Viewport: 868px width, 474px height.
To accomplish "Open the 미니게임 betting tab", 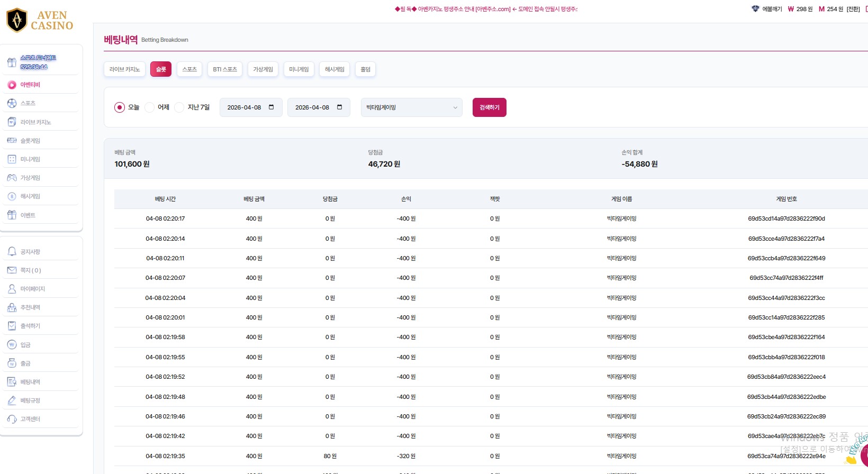I will pos(299,69).
